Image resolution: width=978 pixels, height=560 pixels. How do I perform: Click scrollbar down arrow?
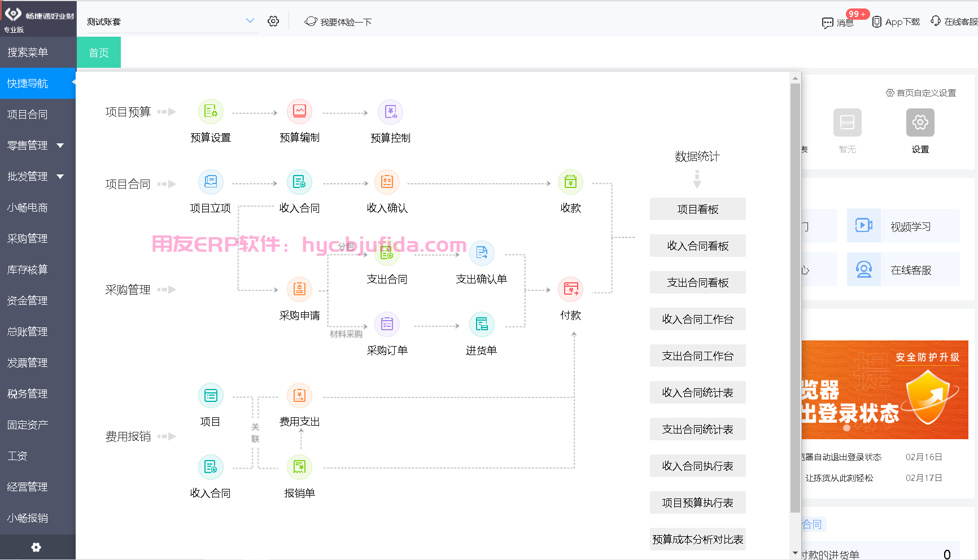pos(796,553)
